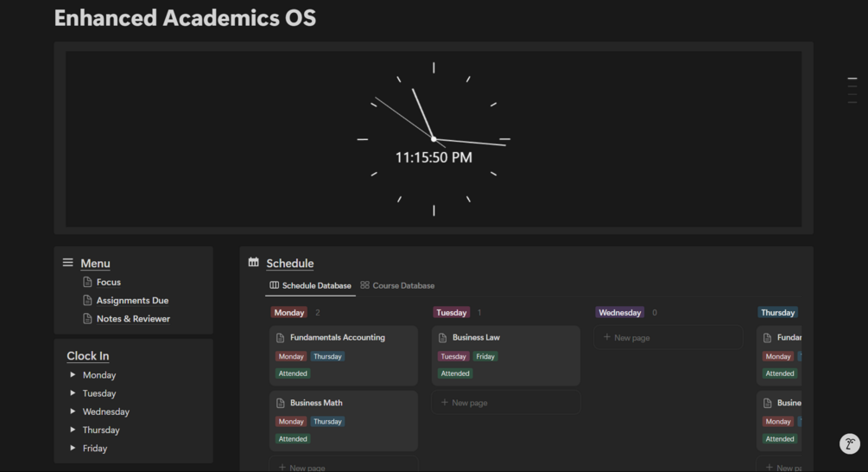Click the Schedule Database board view icon
The height and width of the screenshot is (472, 868).
[274, 285]
